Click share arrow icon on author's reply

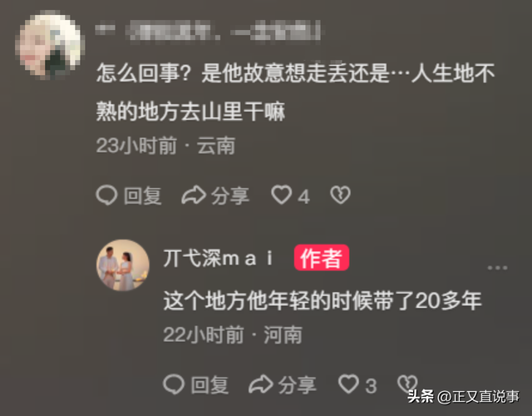coord(260,384)
